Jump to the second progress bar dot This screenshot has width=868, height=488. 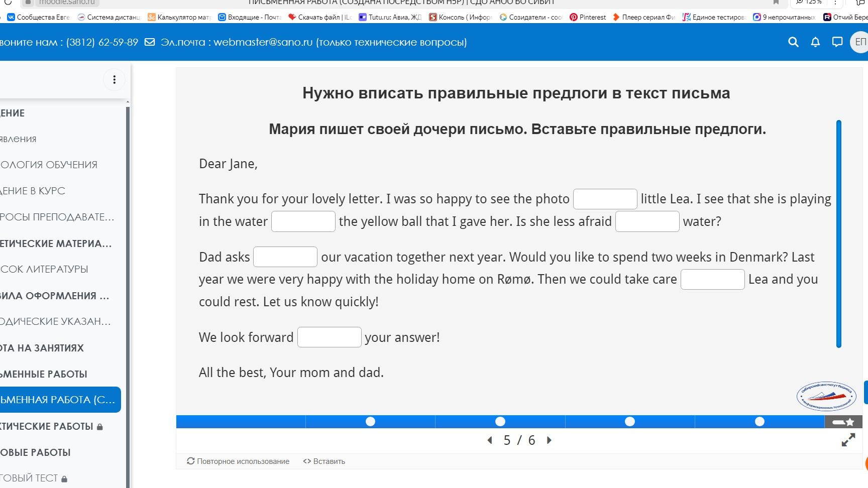500,422
